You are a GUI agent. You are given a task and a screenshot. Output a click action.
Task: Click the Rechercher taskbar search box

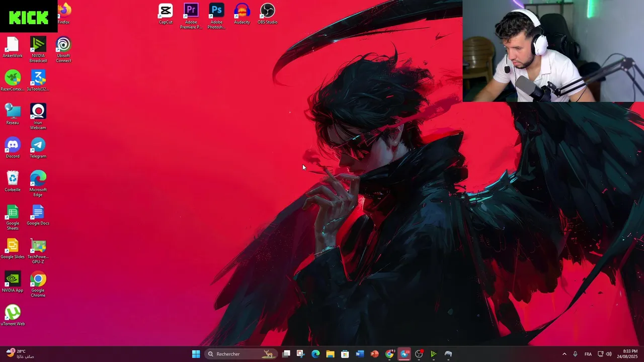click(x=242, y=354)
